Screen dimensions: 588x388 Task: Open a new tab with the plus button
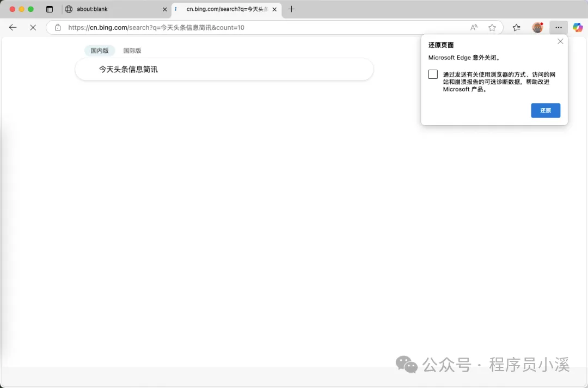pos(291,9)
